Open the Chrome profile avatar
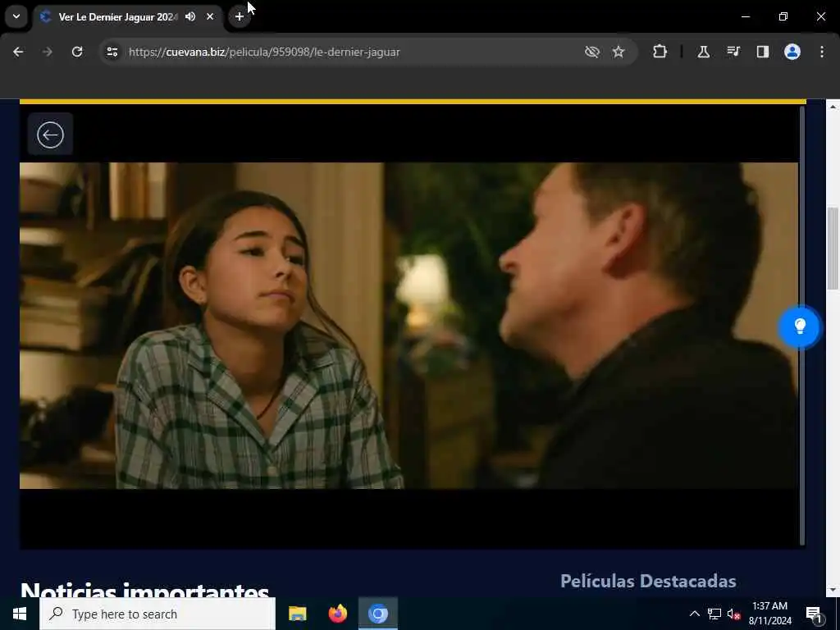The image size is (840, 630). click(x=792, y=52)
